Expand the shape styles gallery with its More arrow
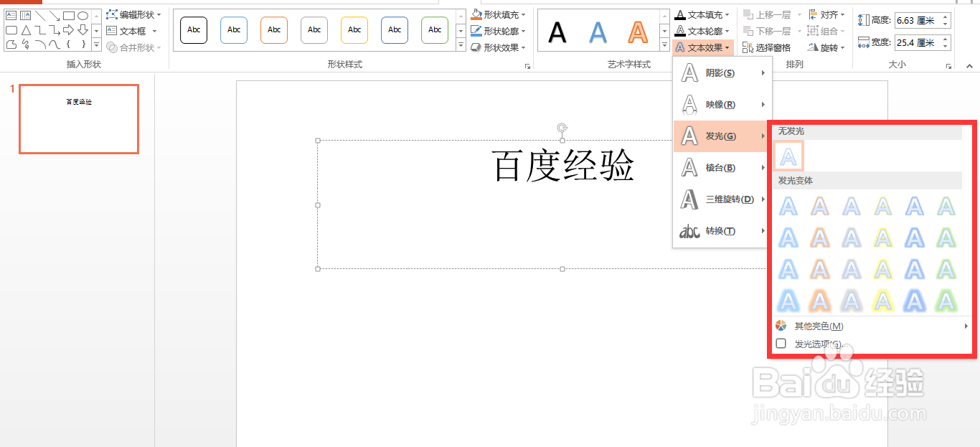This screenshot has width=980, height=447. click(x=461, y=45)
